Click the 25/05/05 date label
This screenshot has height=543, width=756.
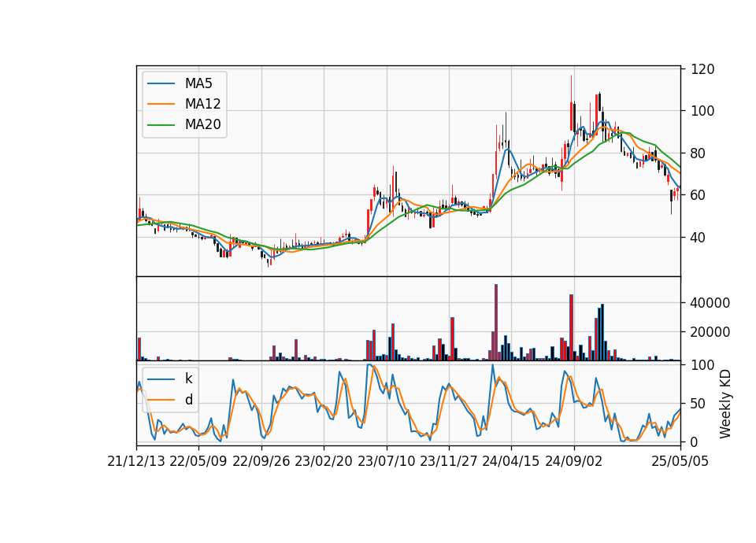coord(680,462)
